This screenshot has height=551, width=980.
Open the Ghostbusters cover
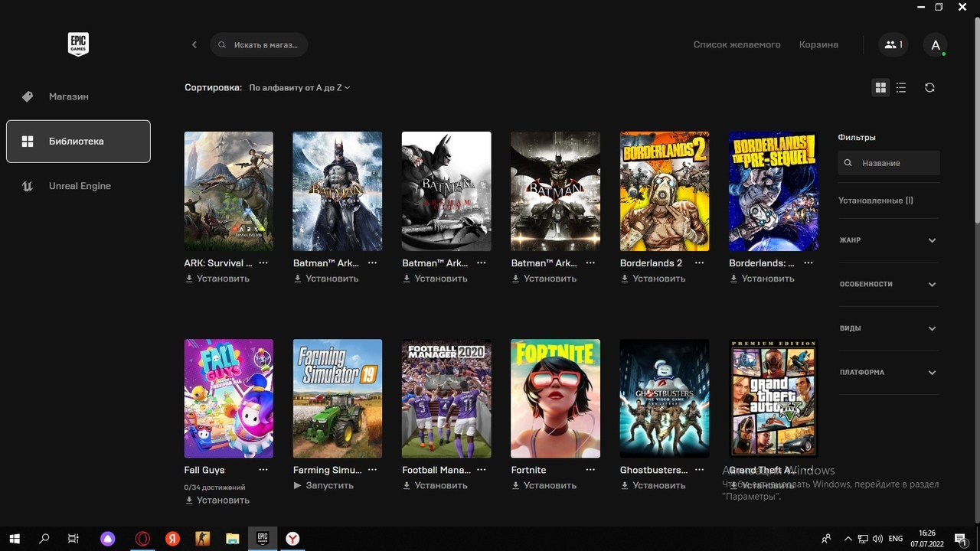(665, 398)
